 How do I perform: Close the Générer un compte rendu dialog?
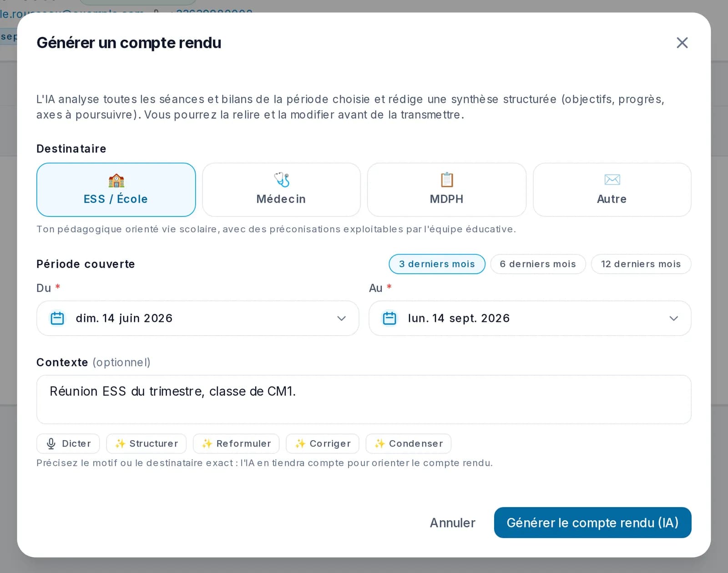(x=682, y=43)
